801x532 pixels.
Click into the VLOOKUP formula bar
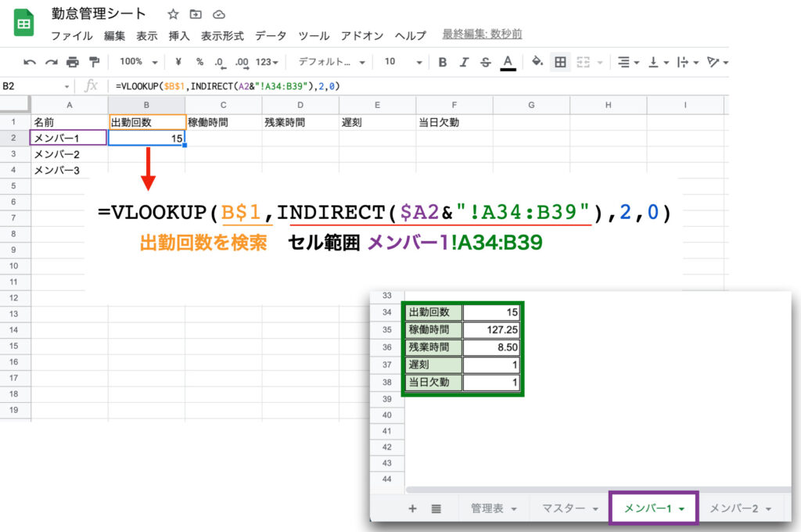[228, 86]
